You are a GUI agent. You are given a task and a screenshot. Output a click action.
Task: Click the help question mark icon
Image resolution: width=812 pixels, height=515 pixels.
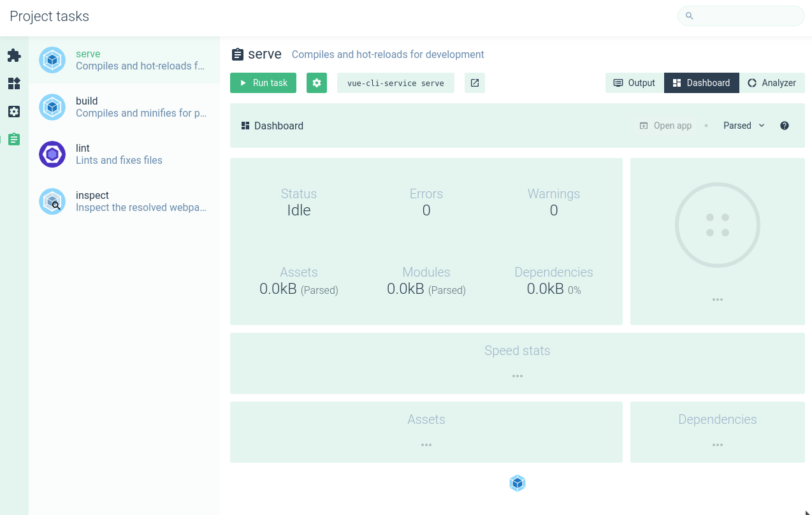coord(785,126)
